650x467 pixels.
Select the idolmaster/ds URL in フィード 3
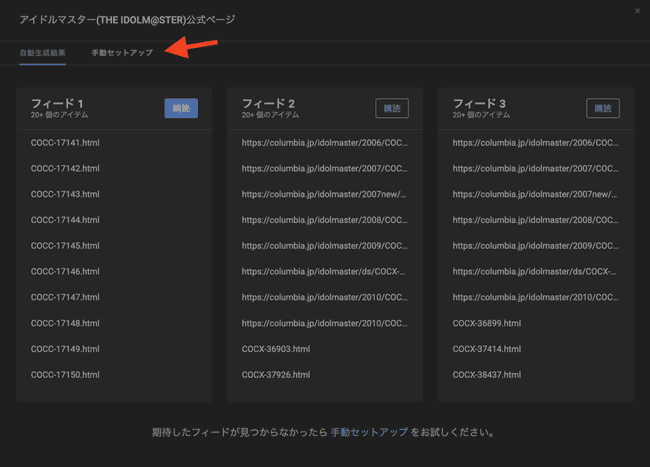coord(535,272)
